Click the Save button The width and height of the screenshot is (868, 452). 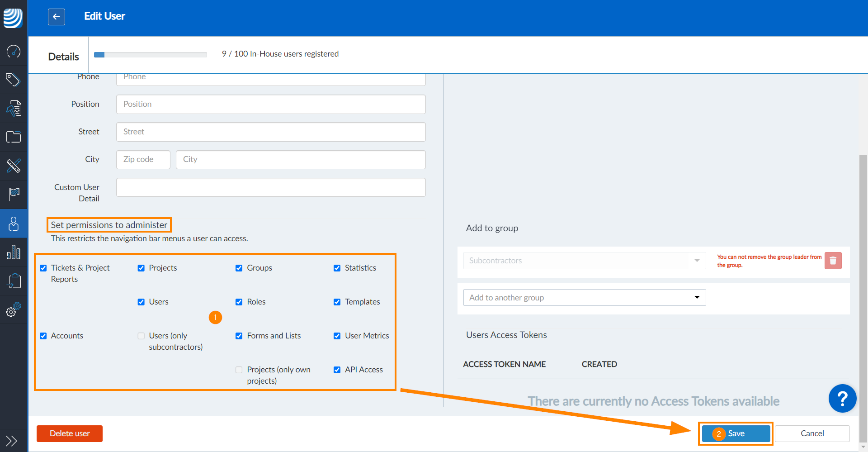(736, 433)
